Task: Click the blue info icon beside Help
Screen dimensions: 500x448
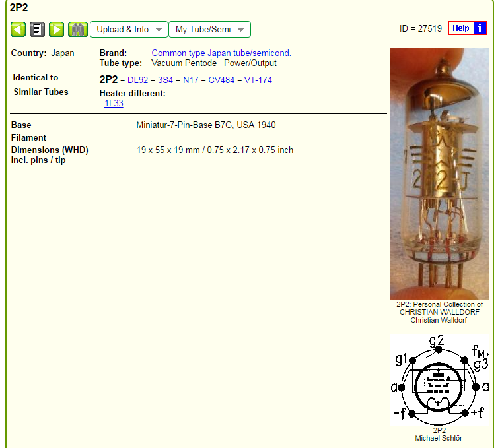Action: coord(480,28)
